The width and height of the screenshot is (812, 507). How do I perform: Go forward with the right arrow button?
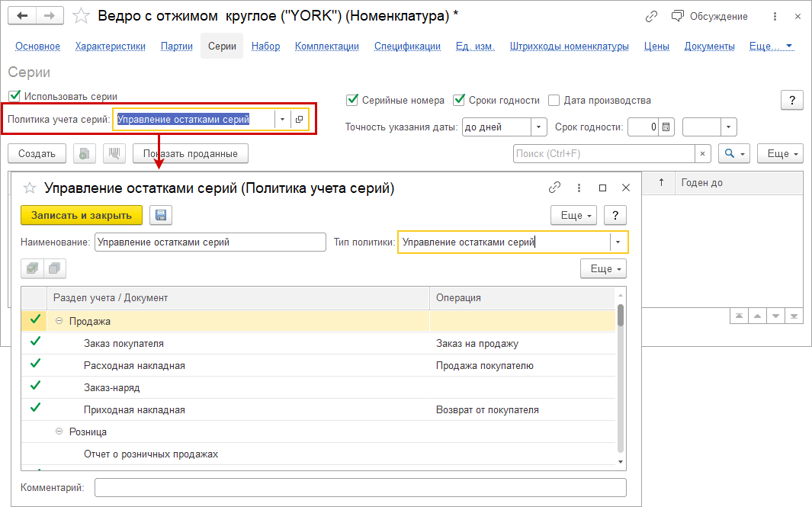click(x=50, y=15)
